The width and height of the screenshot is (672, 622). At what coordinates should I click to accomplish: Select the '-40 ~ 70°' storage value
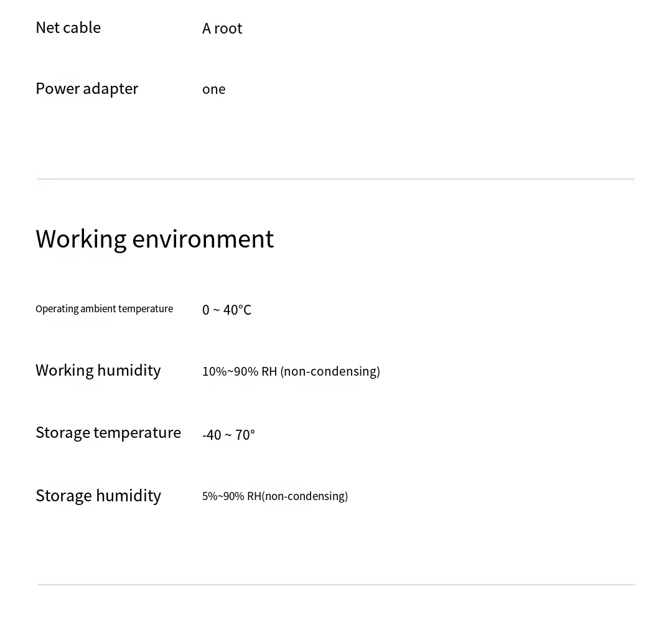click(x=228, y=435)
